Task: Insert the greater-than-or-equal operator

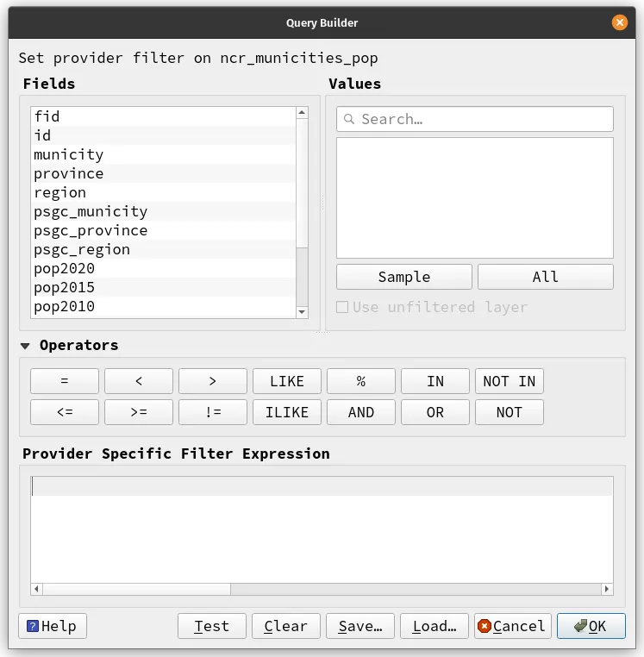Action: pos(139,412)
